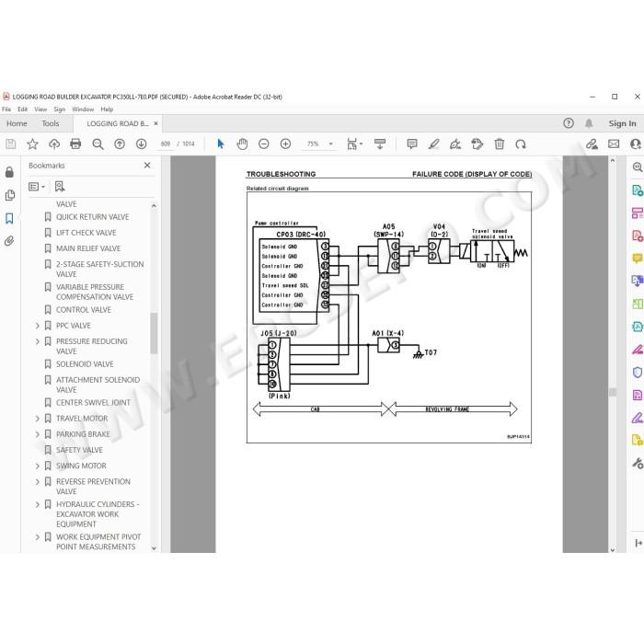The image size is (644, 644).
Task: Add a star bookmark to file
Action: 32,144
